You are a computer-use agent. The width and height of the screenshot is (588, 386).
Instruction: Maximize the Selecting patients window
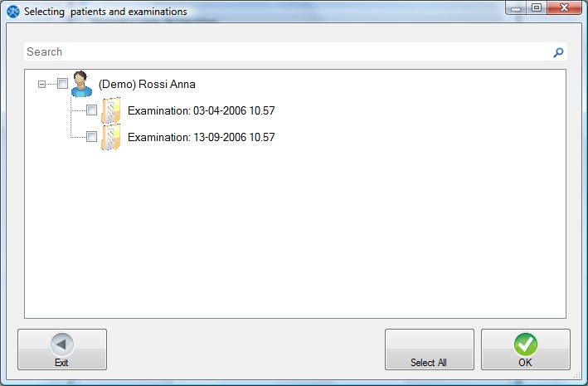coord(537,7)
